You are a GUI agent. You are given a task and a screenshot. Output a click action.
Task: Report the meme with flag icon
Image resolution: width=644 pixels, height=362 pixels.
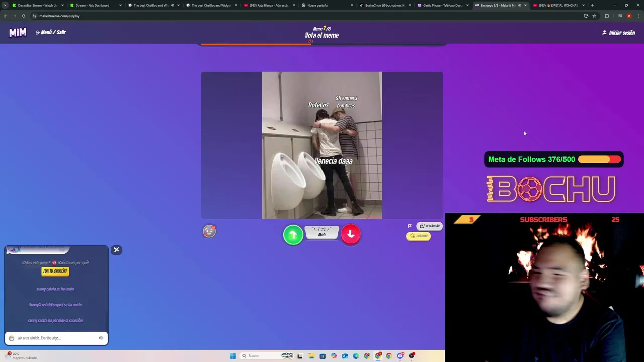[410, 226]
